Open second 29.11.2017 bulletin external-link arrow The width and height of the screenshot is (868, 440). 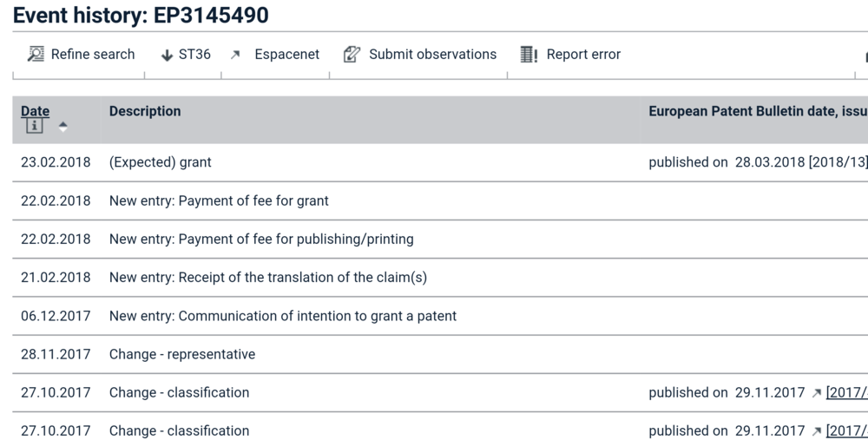point(816,431)
